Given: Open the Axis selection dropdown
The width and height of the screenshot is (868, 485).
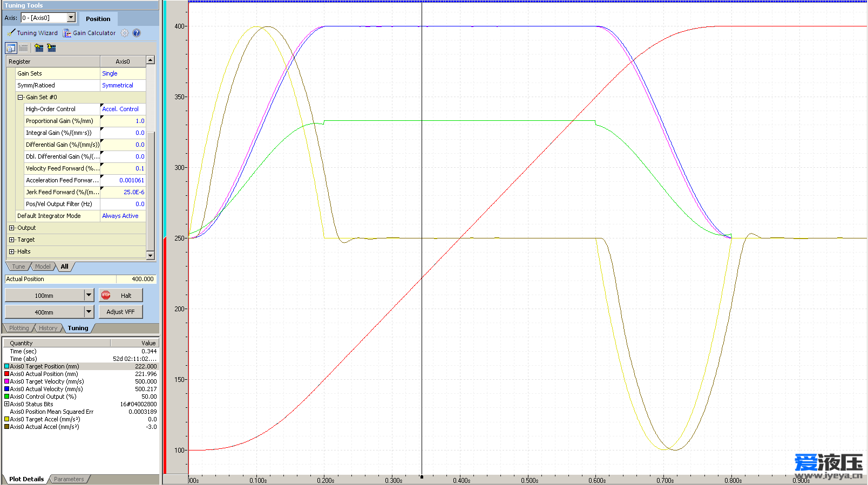Looking at the screenshot, I should 71,18.
